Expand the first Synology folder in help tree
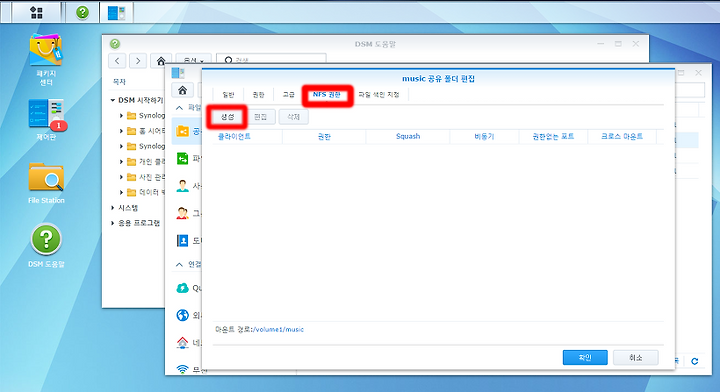Viewport: 720px width, 392px height. pyautogui.click(x=121, y=116)
